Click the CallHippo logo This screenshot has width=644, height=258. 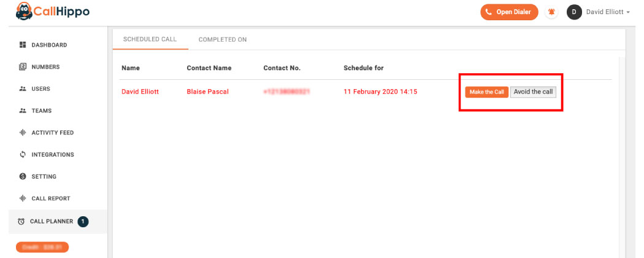(53, 12)
